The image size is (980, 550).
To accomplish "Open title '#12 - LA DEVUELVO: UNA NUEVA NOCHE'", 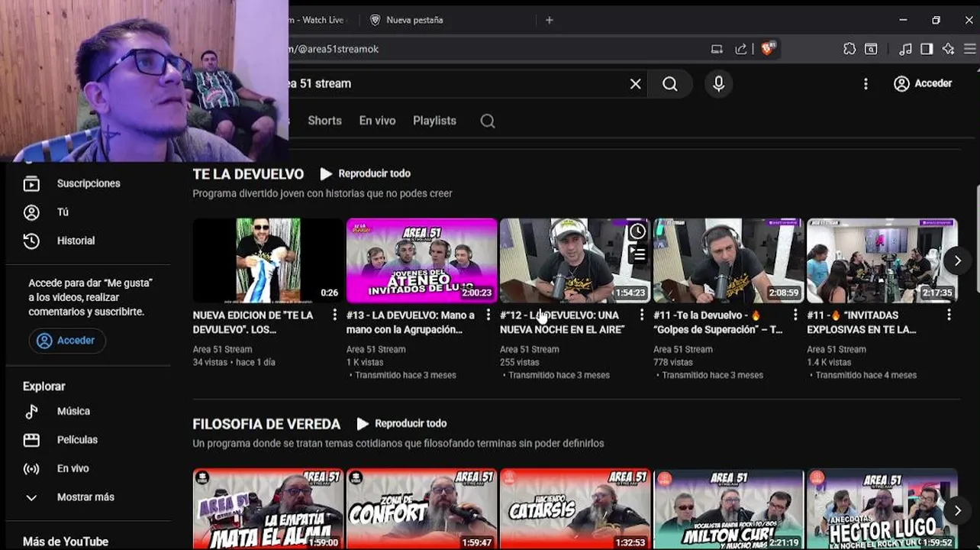I will coord(563,322).
